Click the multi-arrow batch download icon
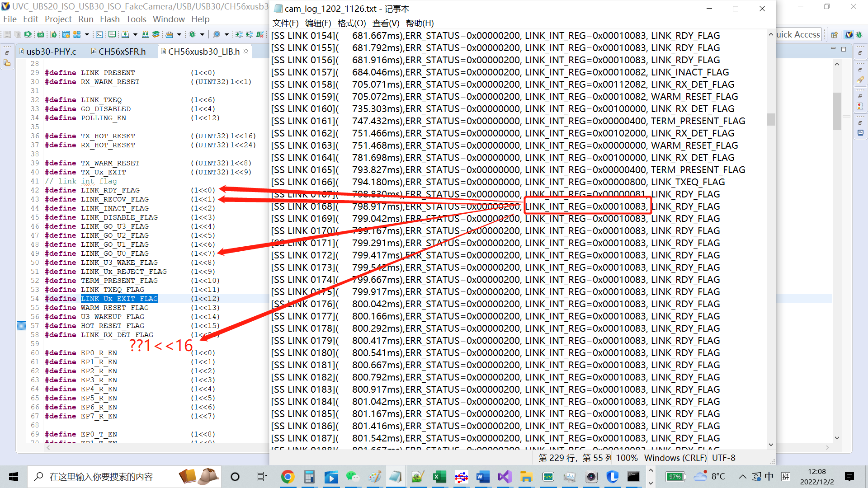 tap(146, 34)
